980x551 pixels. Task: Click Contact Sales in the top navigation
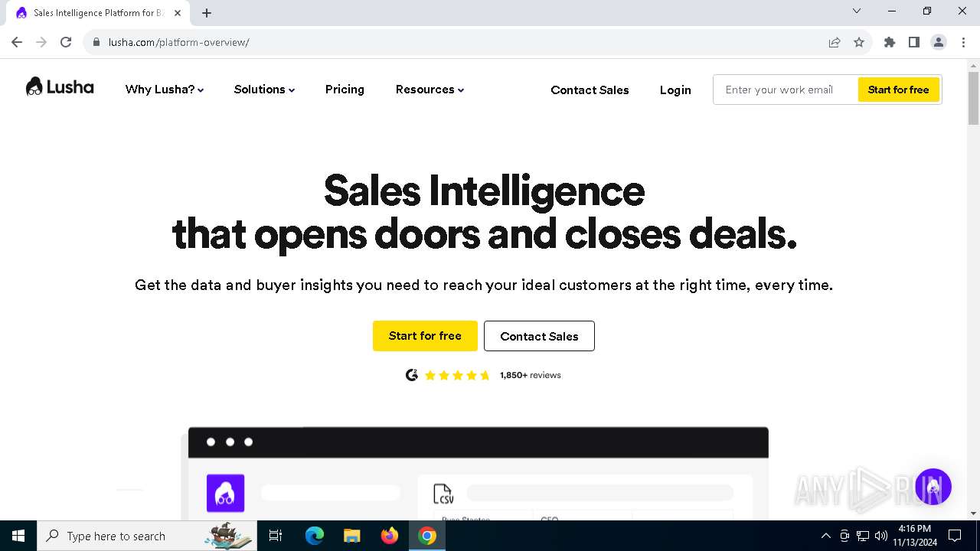coord(590,90)
